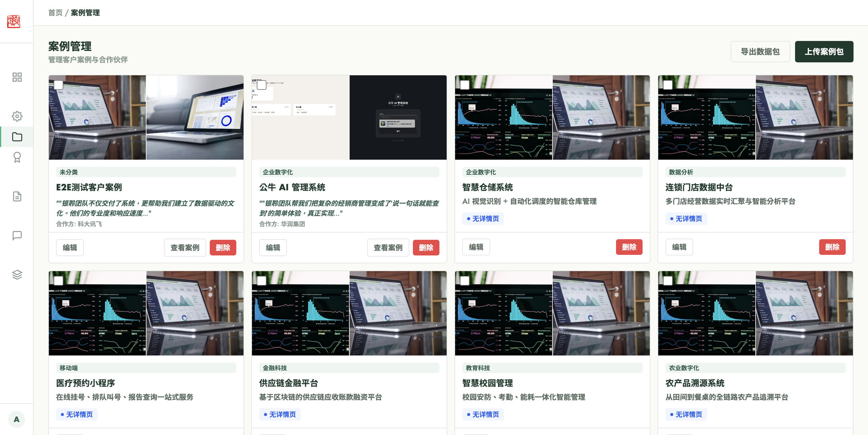Open the award badge icon in sidebar
Image resolution: width=868 pixels, height=435 pixels.
click(x=17, y=157)
